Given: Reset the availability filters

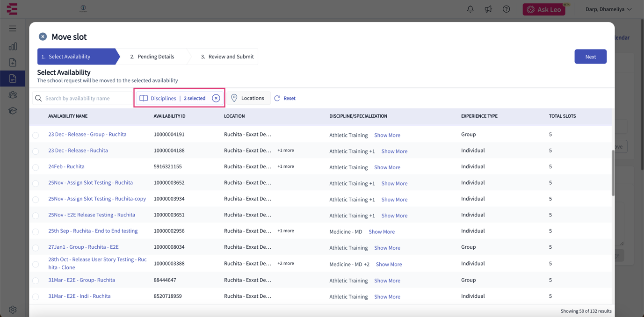Looking at the screenshot, I should coord(285,98).
